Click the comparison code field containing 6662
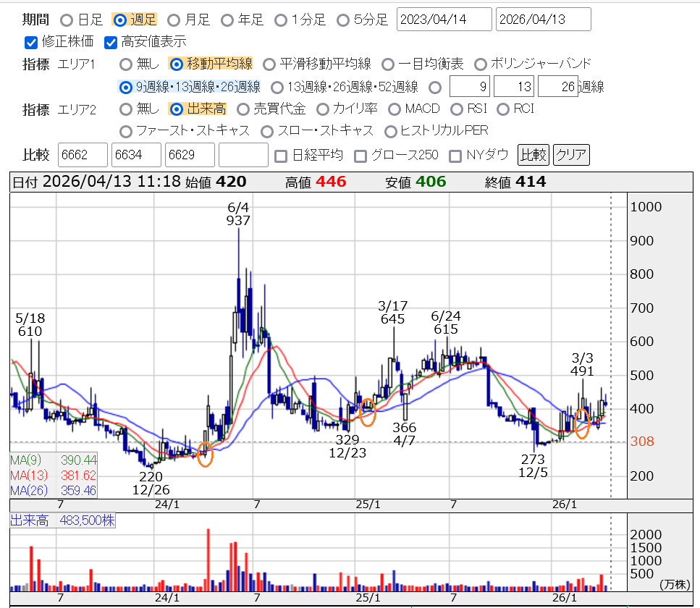The width and height of the screenshot is (700, 608). coord(83,155)
